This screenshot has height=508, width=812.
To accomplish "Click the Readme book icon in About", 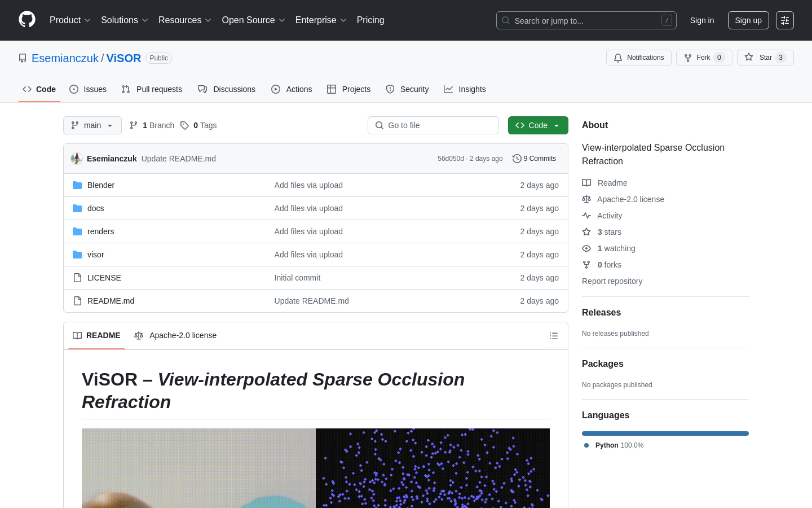I will [x=586, y=183].
